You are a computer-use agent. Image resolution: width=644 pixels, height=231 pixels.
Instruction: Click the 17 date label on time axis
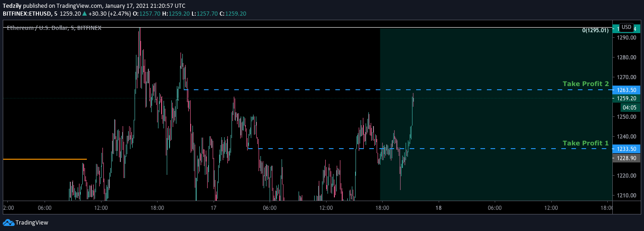(214, 208)
